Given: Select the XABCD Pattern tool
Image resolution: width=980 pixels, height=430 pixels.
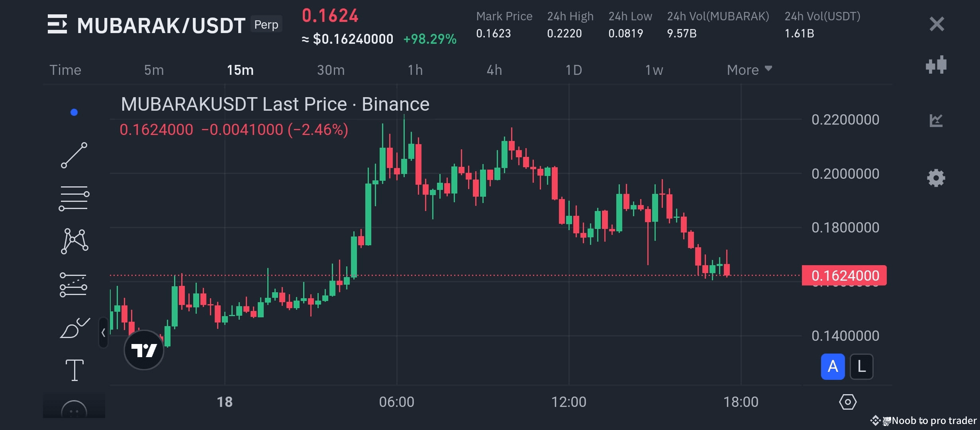Looking at the screenshot, I should click(74, 240).
